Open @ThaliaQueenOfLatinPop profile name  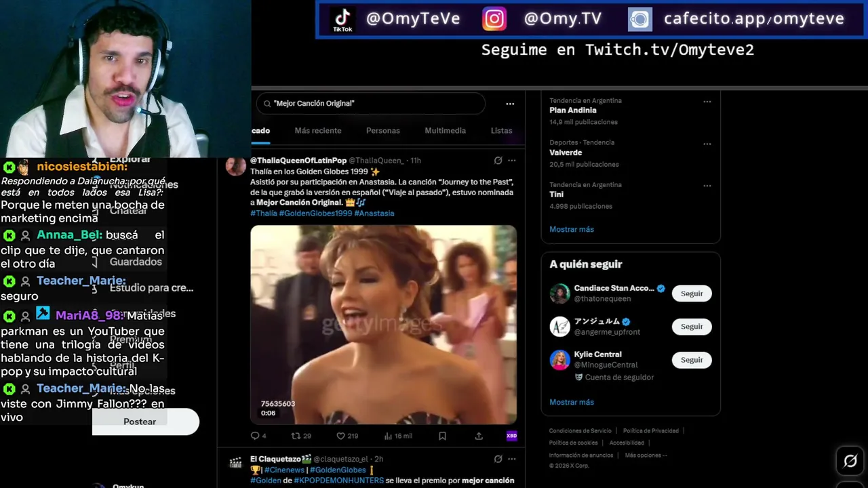(x=298, y=161)
